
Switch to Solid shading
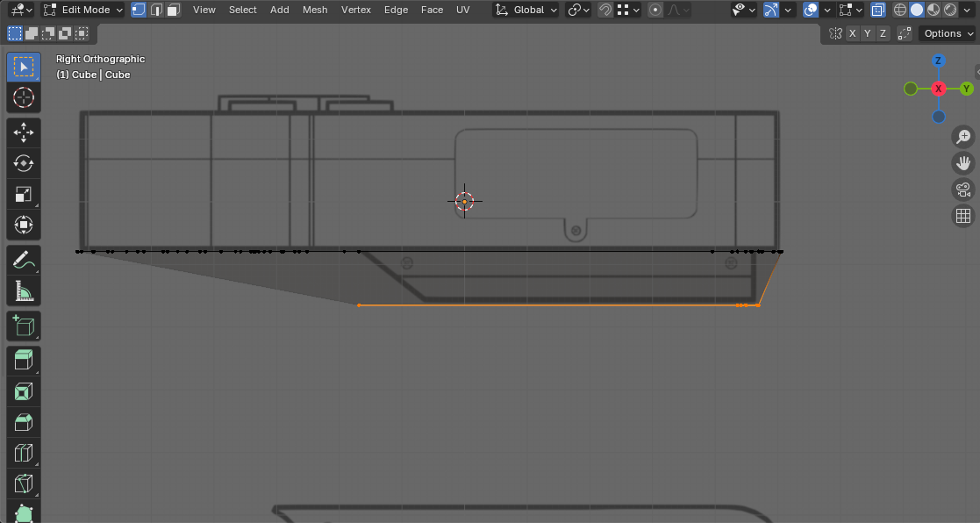pos(917,10)
